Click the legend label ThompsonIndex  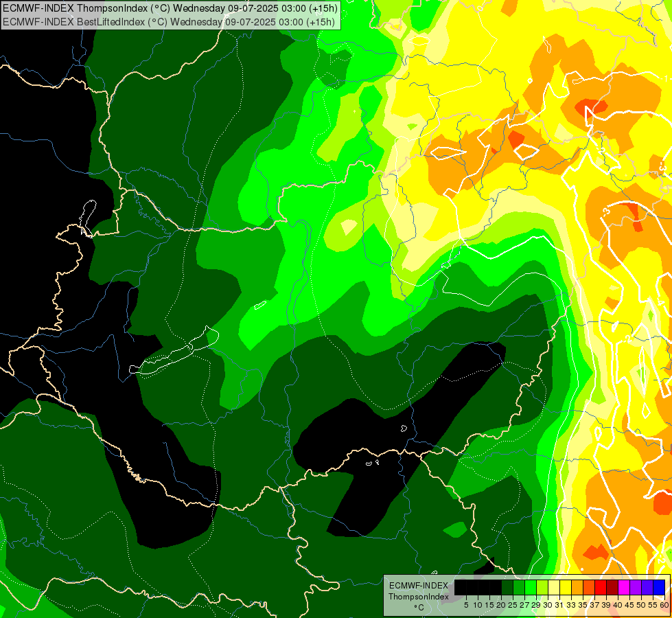[x=419, y=597]
